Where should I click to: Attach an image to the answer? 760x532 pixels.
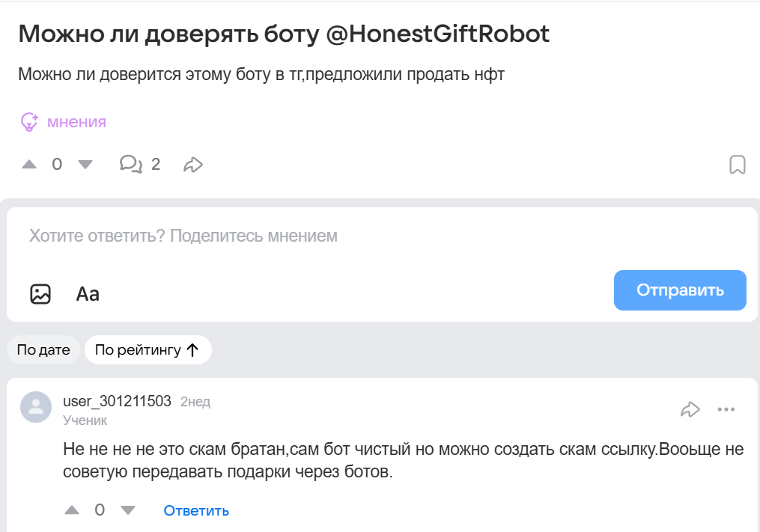[x=40, y=294]
